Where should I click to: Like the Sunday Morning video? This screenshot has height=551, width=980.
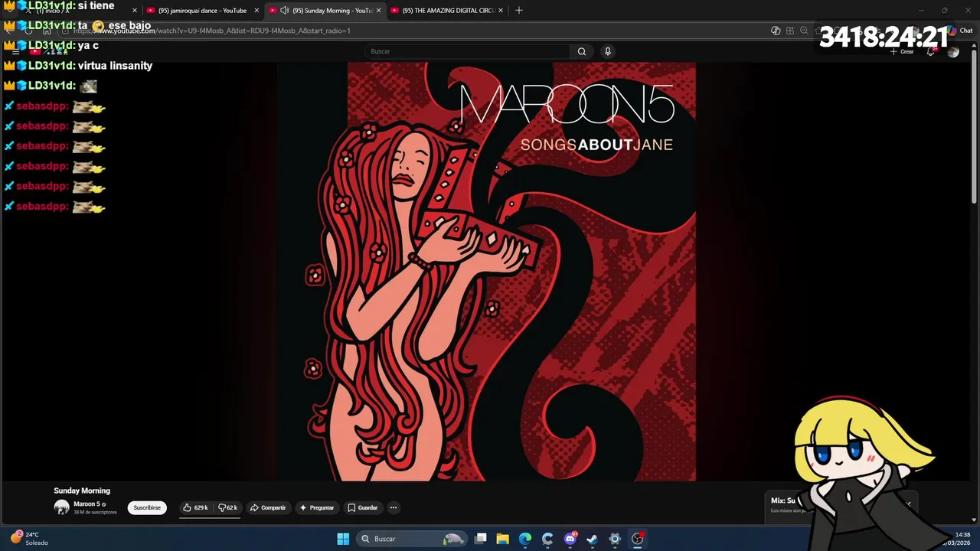(x=196, y=507)
